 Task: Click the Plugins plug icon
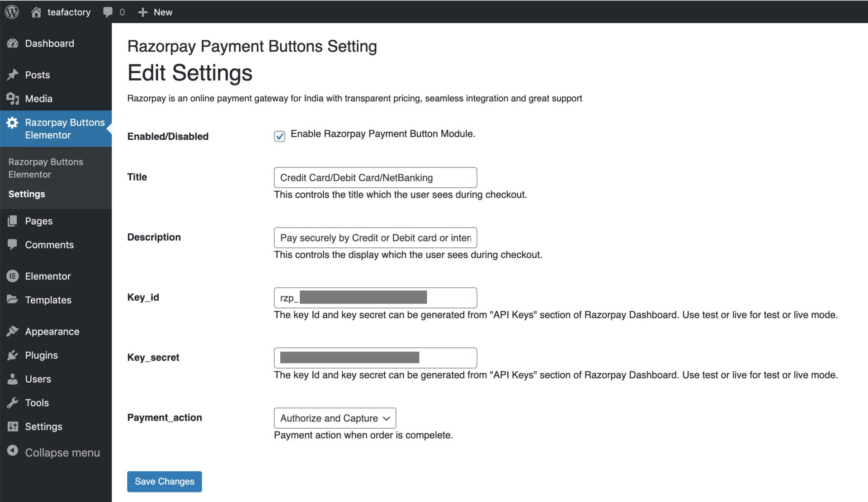click(13, 355)
